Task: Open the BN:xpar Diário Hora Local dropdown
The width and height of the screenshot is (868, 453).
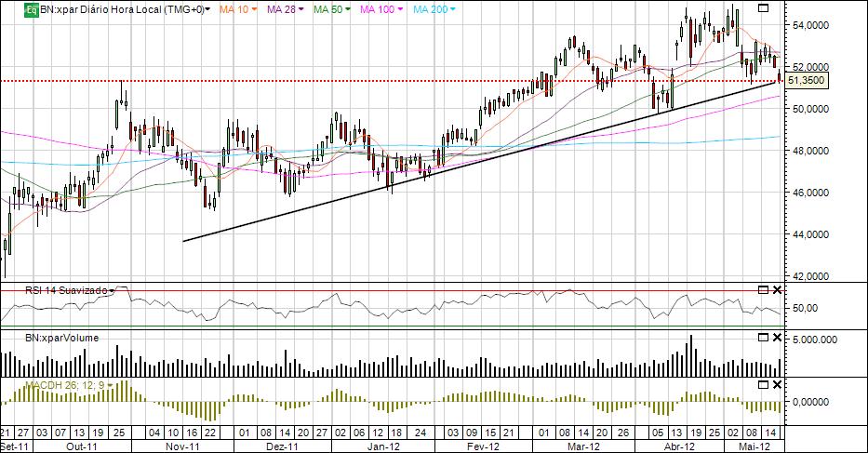Action: [x=207, y=10]
